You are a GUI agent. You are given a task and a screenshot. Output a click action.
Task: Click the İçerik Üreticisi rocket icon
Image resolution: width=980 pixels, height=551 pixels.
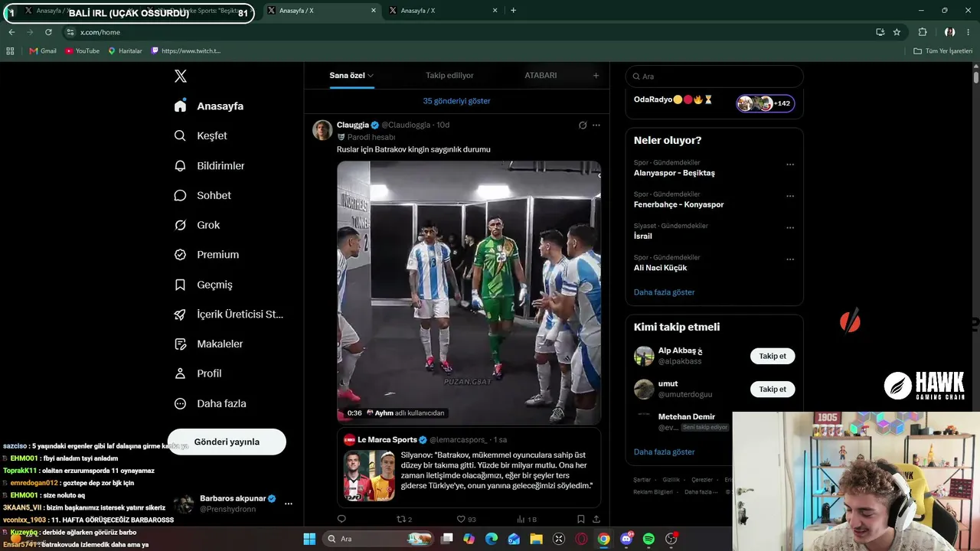point(181,315)
